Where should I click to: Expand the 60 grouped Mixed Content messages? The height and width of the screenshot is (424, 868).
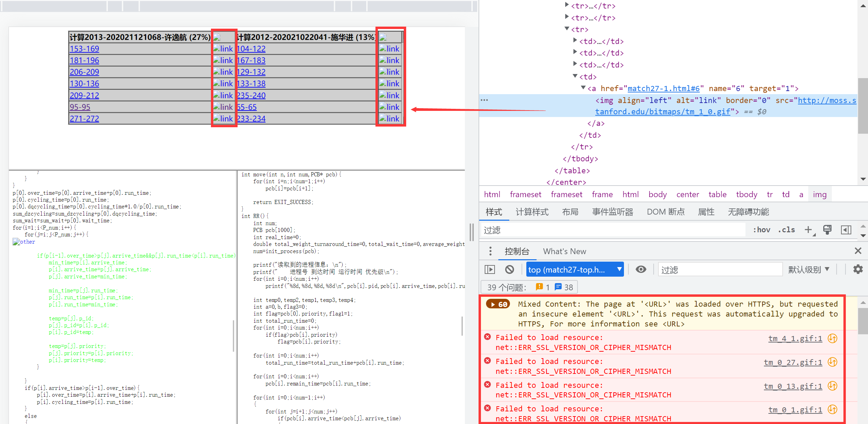point(498,304)
